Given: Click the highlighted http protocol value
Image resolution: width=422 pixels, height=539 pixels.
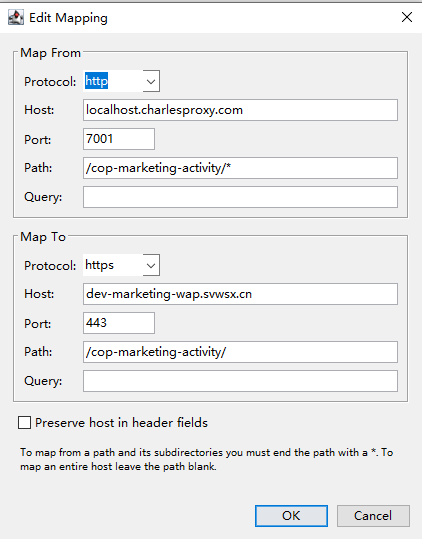Looking at the screenshot, I should [x=97, y=81].
